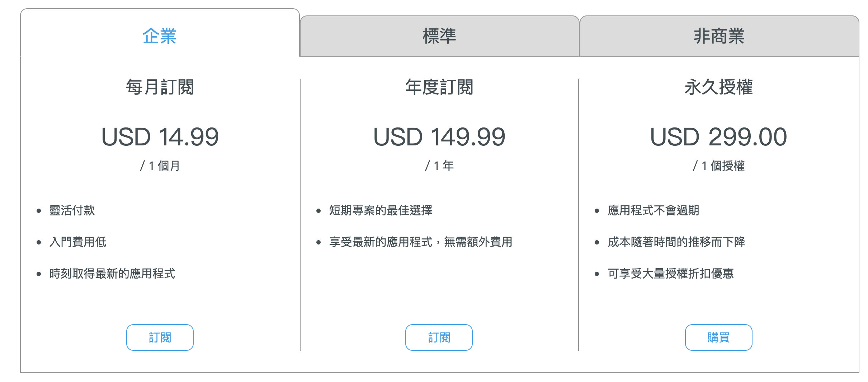This screenshot has height=382, width=868.
Task: Click the USD 299.00 price
Action: [x=719, y=137]
